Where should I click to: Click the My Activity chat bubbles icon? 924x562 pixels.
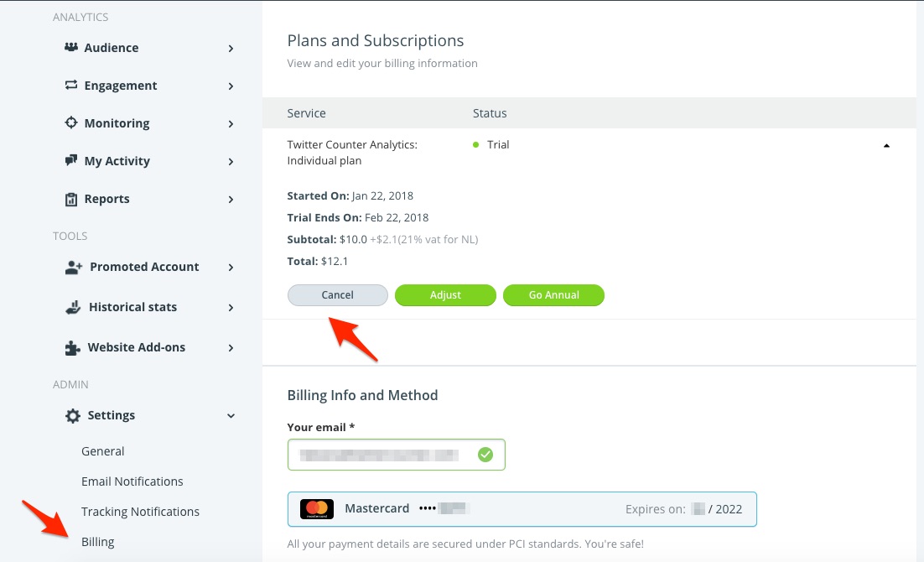(x=70, y=160)
